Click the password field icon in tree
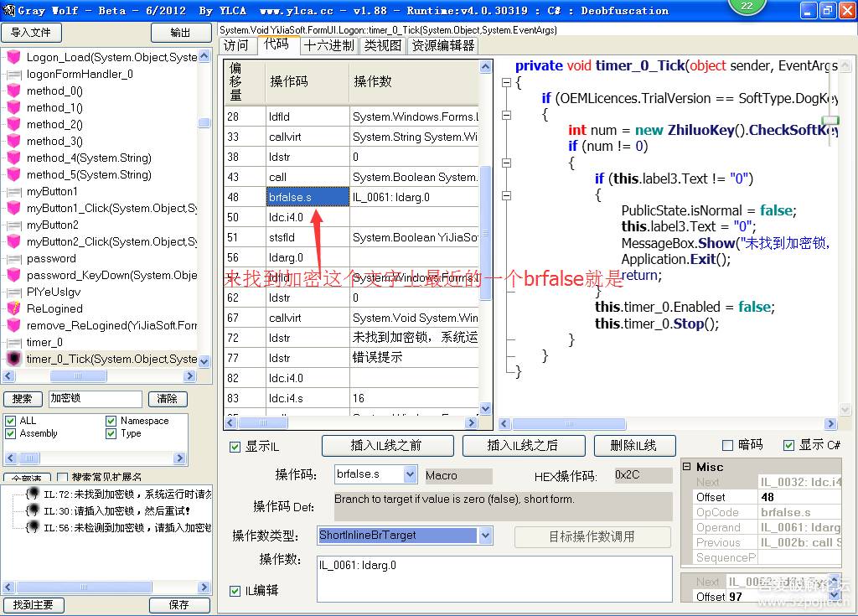The image size is (858, 616). pos(13,259)
